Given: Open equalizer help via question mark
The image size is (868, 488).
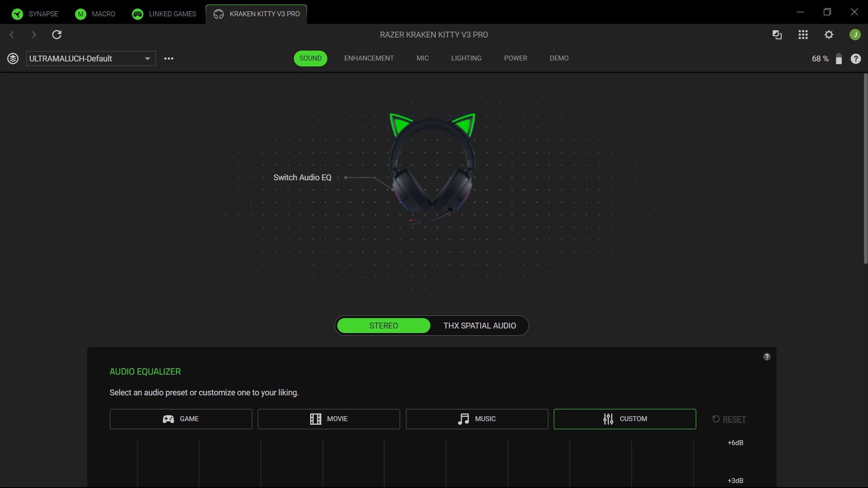Looking at the screenshot, I should point(767,357).
